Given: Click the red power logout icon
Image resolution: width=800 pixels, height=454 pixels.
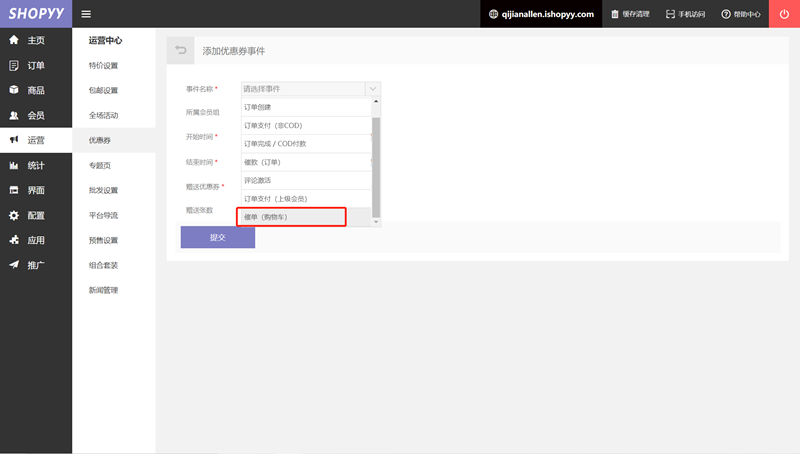Looking at the screenshot, I should coord(784,14).
